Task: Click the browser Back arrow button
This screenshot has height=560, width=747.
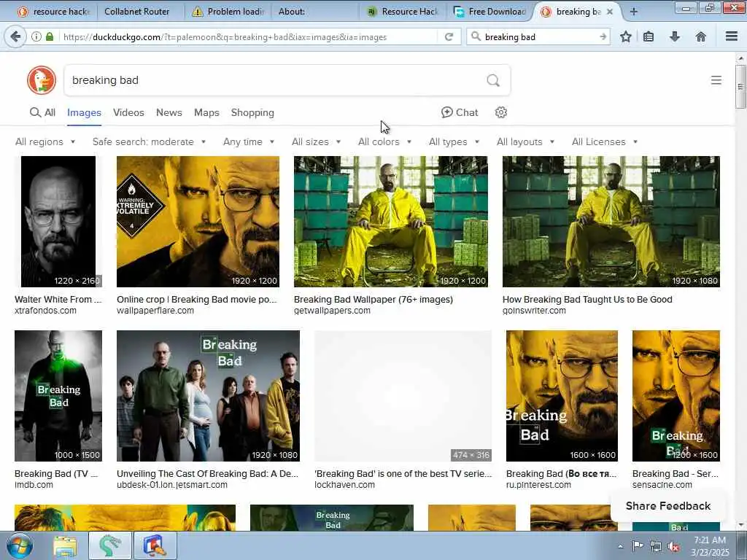Action: click(x=15, y=36)
